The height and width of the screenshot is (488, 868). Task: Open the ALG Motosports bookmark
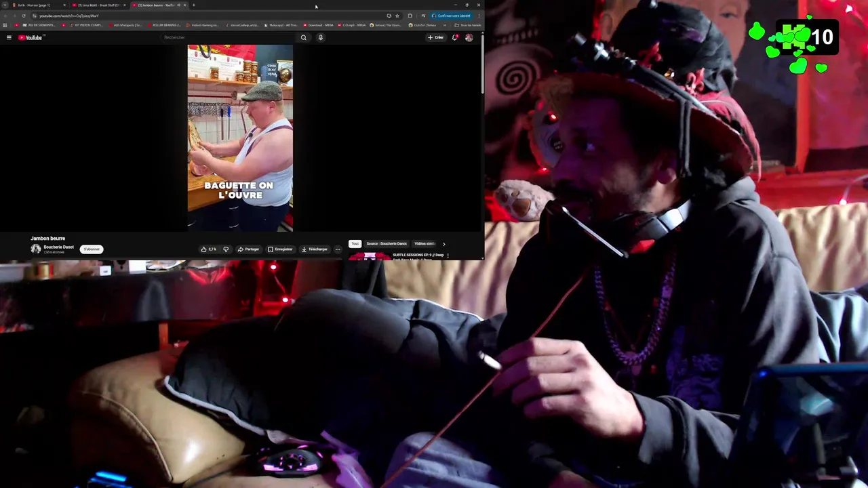pyautogui.click(x=125, y=25)
